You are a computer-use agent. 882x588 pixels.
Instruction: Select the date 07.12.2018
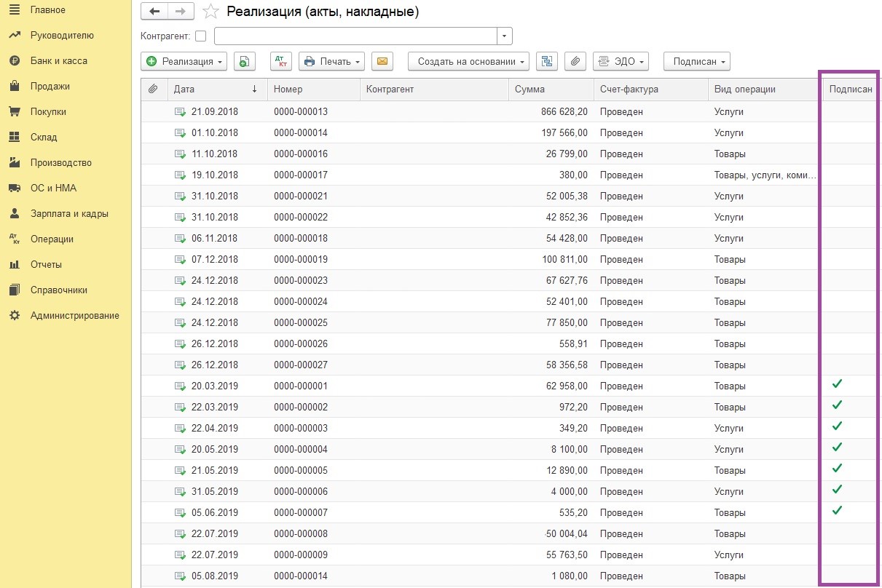click(x=215, y=260)
